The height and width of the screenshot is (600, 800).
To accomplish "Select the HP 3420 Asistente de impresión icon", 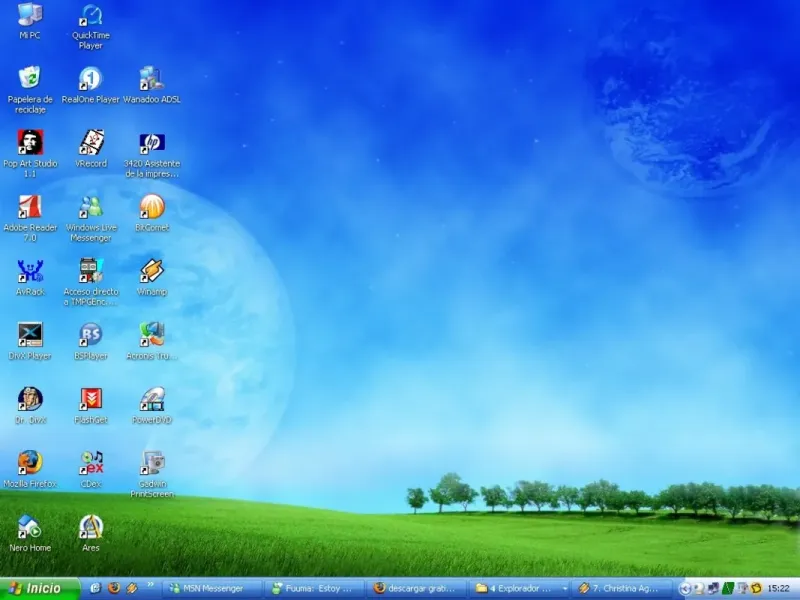I will pyautogui.click(x=152, y=154).
